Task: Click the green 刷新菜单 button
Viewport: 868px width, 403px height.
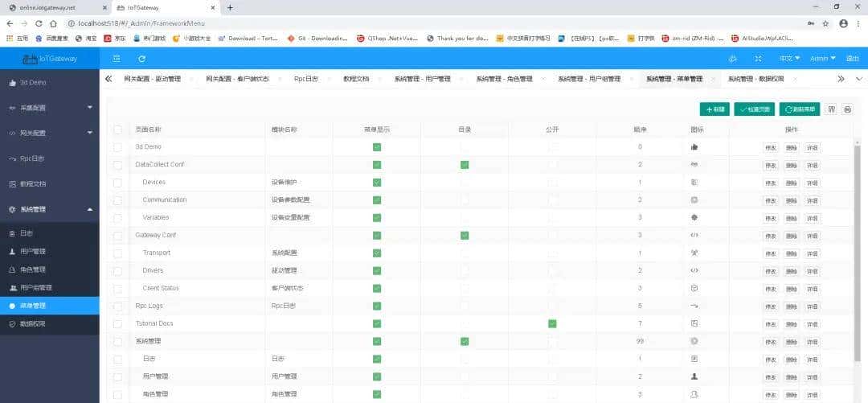Action: [800, 109]
